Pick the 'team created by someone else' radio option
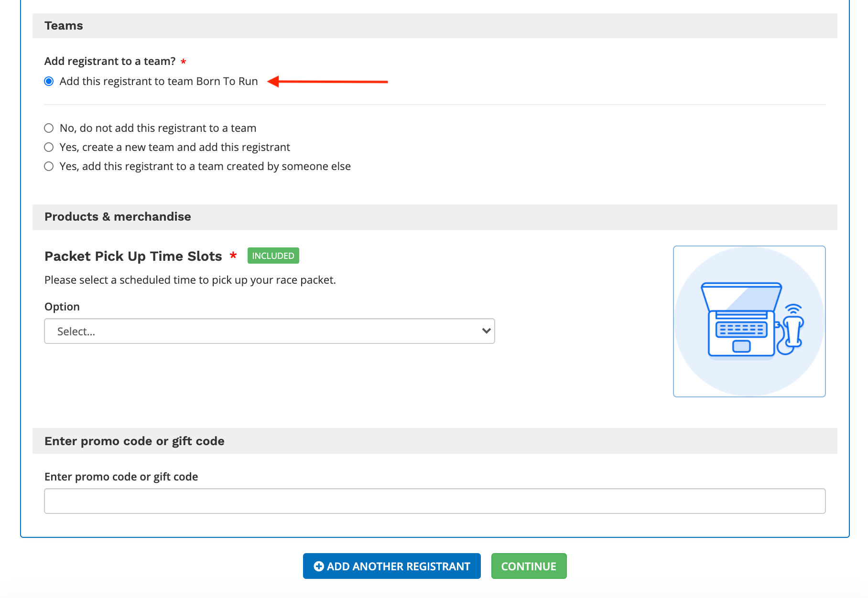 coord(49,166)
